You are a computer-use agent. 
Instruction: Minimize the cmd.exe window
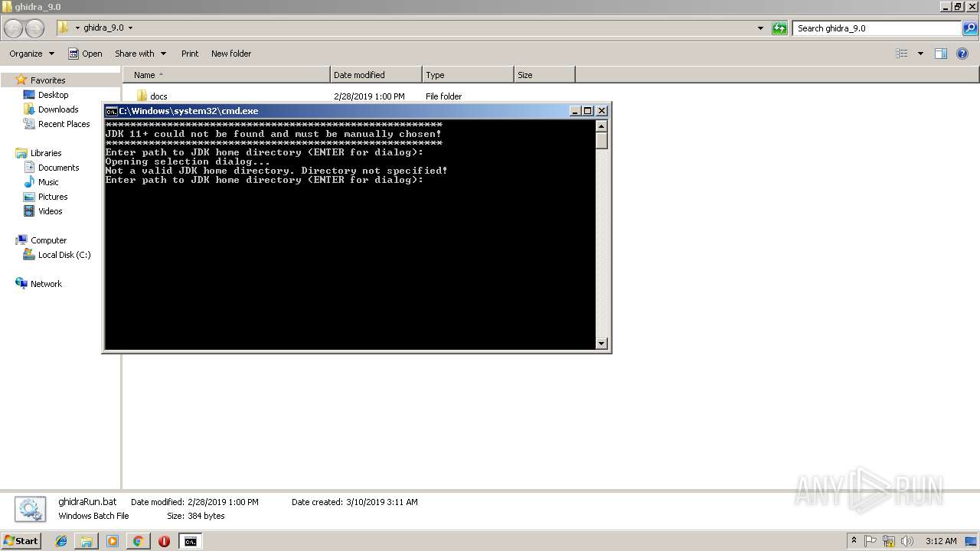575,111
